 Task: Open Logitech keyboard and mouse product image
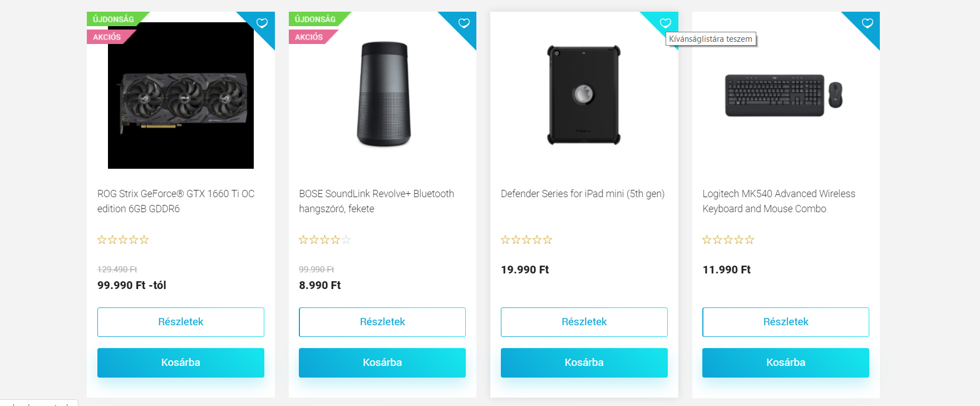click(784, 95)
